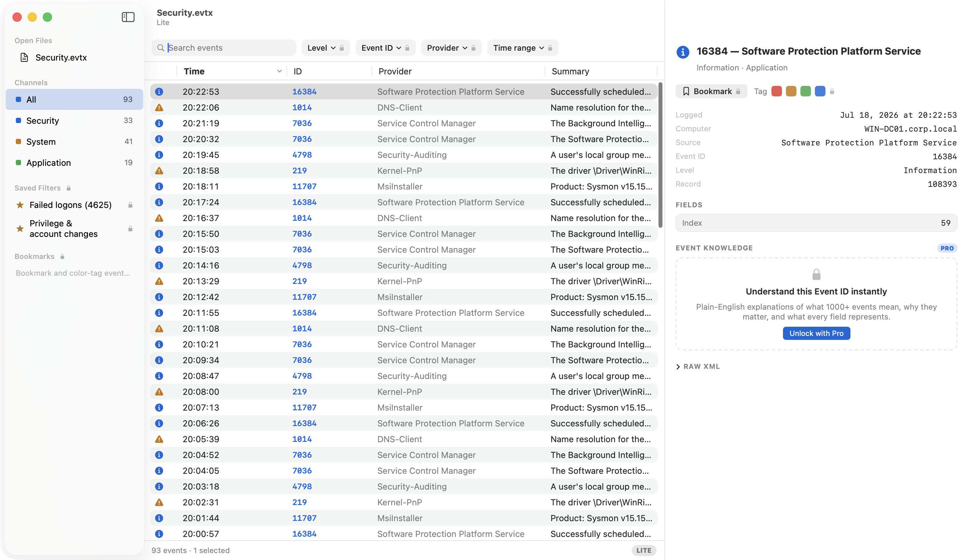Screen dimensions: 968x560
Task: Click lock icon after tag colors
Action: (x=832, y=91)
